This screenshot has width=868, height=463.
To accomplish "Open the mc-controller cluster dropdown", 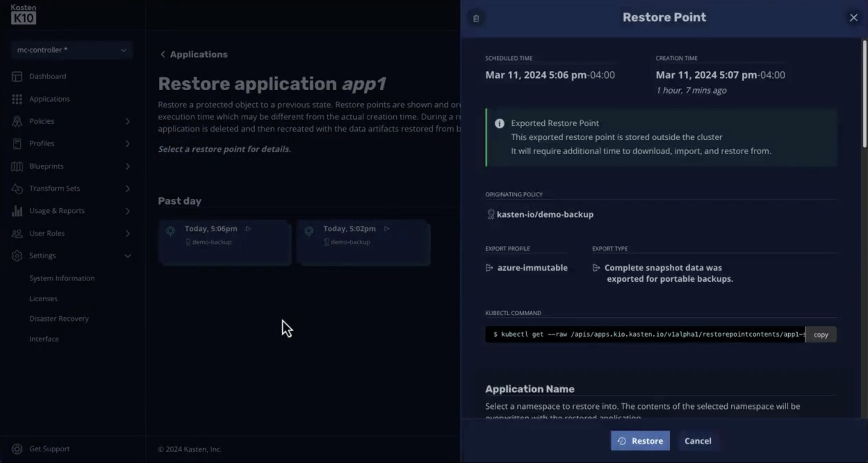I will 72,50.
